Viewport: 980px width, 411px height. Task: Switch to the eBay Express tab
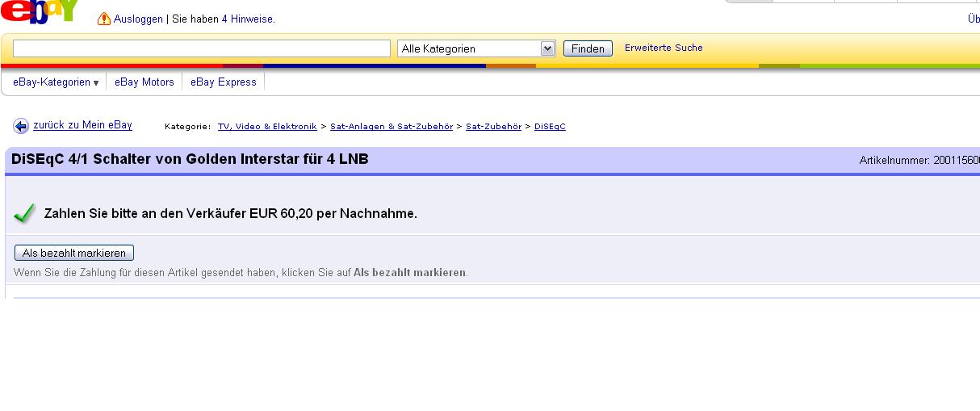pos(224,82)
